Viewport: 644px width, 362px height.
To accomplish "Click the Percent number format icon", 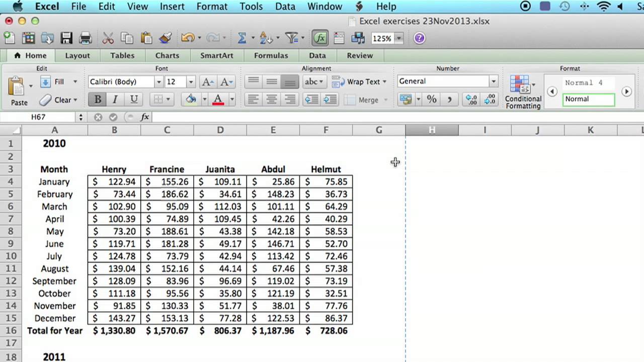I will (431, 99).
